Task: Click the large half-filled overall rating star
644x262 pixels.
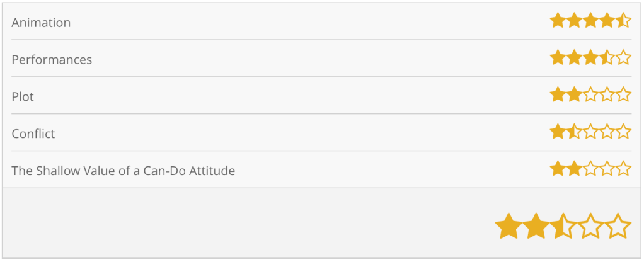Action: coord(563,226)
